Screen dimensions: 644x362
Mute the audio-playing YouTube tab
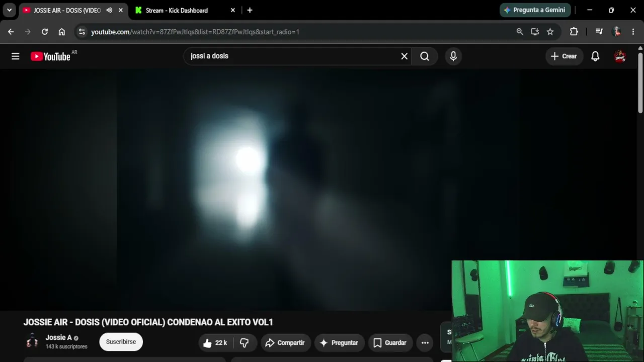tap(109, 10)
